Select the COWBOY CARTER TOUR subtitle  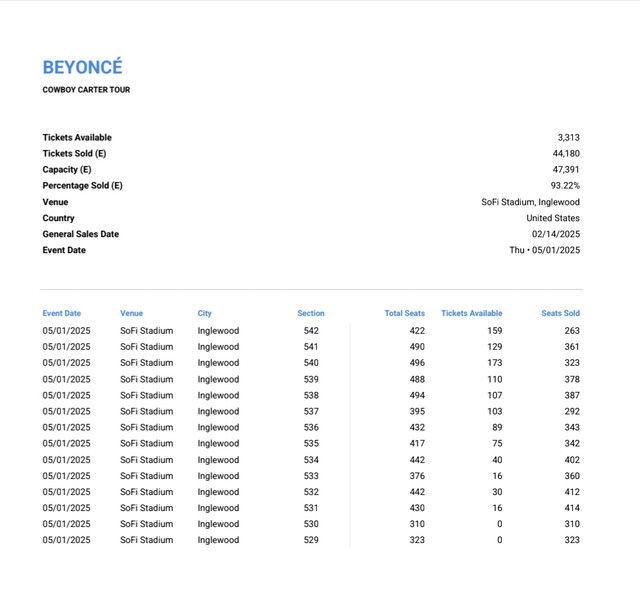[x=86, y=90]
